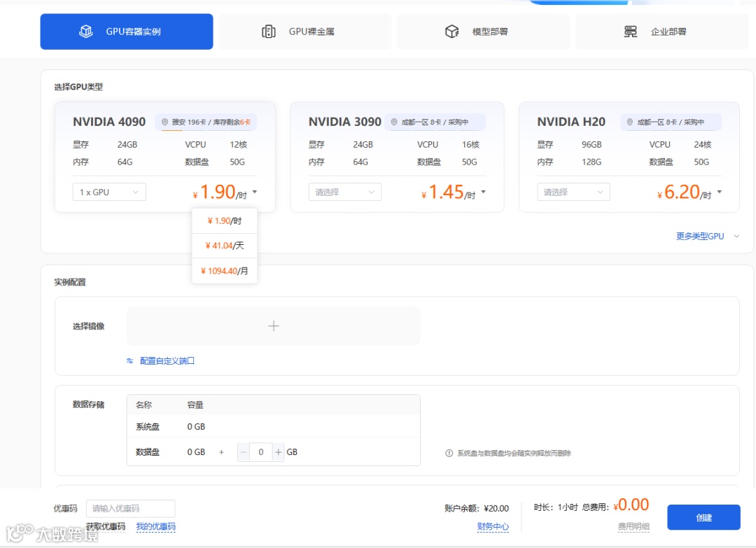
Task: Select the NVIDIA H20 card title
Action: [571, 122]
